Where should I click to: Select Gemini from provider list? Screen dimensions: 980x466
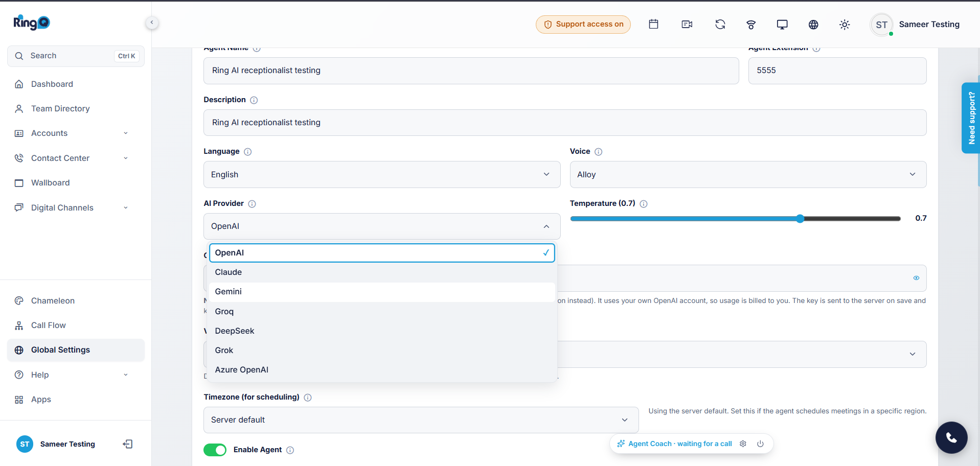pos(382,292)
